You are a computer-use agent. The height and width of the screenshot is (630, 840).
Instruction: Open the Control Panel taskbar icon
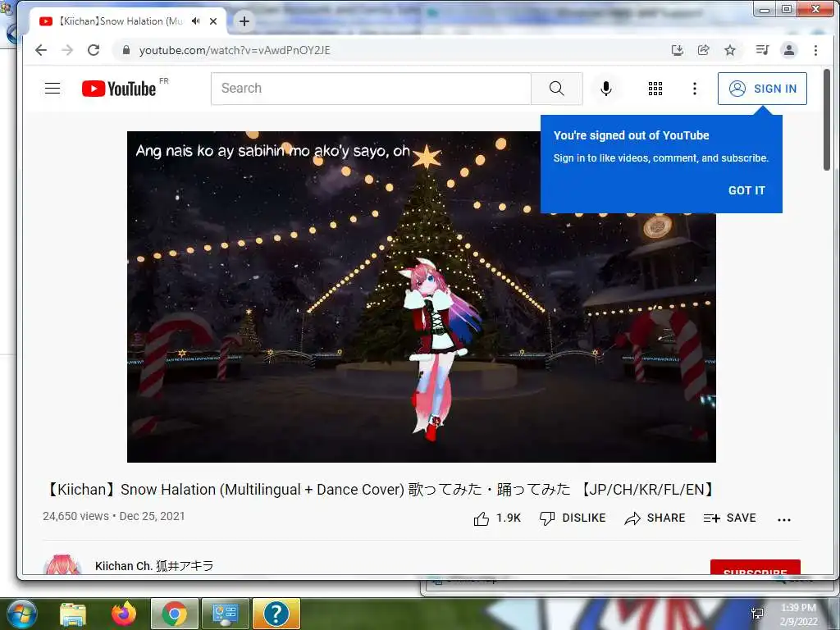coord(225,614)
